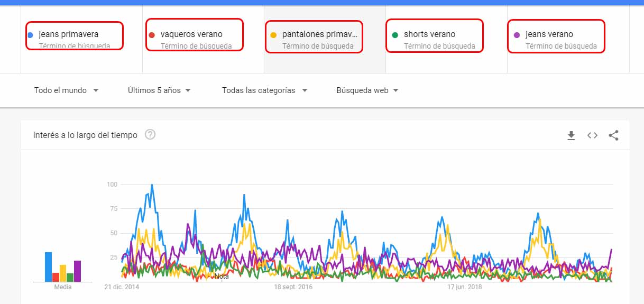The image size is (644, 304).
Task: Open the Todo el mundo region dropdown
Action: pos(66,90)
